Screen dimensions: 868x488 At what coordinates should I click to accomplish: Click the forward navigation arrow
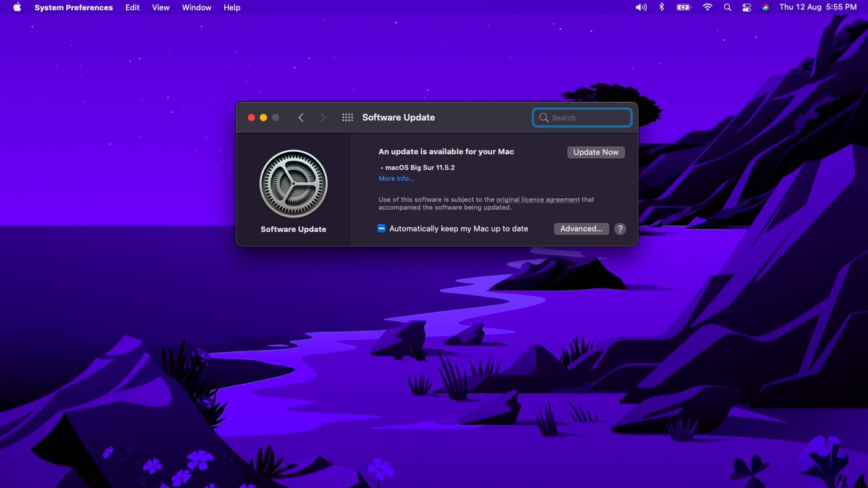coord(323,116)
